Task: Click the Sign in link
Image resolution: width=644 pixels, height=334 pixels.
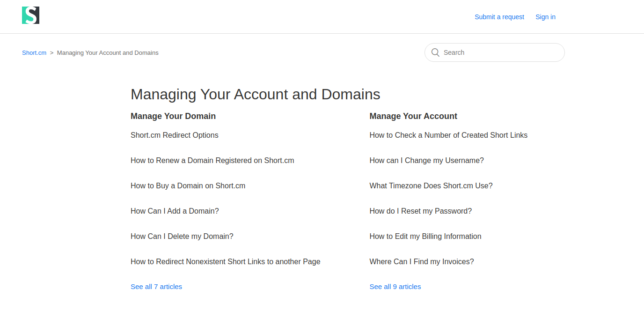Action: pyautogui.click(x=545, y=17)
